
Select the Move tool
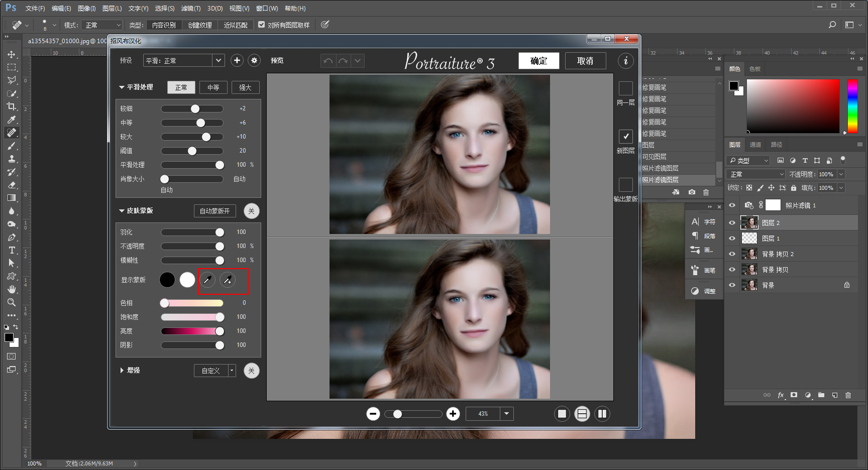12,54
